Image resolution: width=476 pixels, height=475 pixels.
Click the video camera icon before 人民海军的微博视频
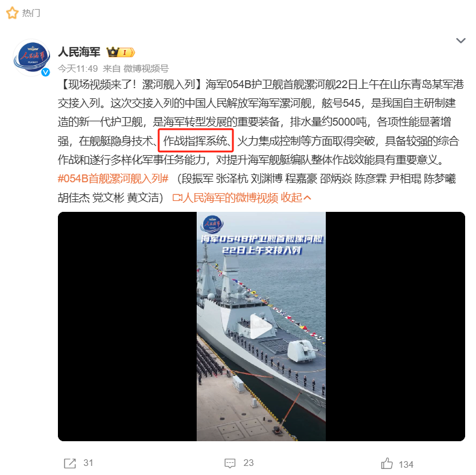pos(177,198)
